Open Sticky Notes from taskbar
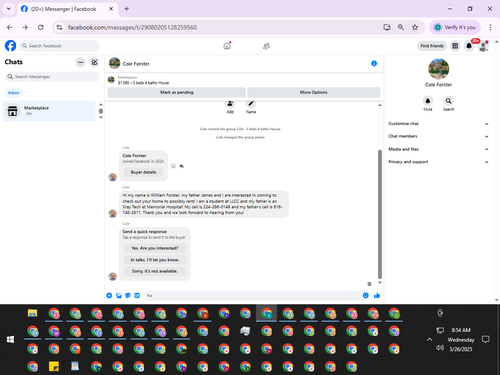500x375 pixels. click(x=54, y=366)
